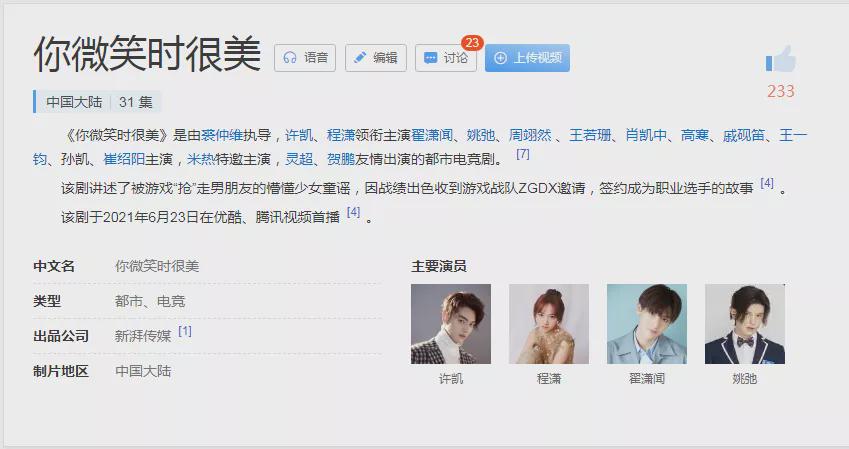Open the 裘仲维 director link
The height and width of the screenshot is (449, 849).
[222, 135]
